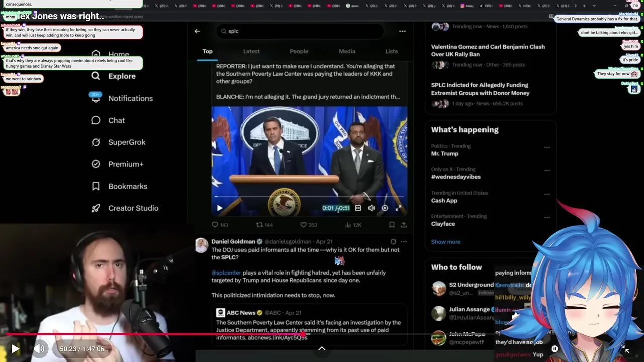Enter fullscreen on the embedded tweet video
The width and height of the screenshot is (644, 362).
pos(398,208)
